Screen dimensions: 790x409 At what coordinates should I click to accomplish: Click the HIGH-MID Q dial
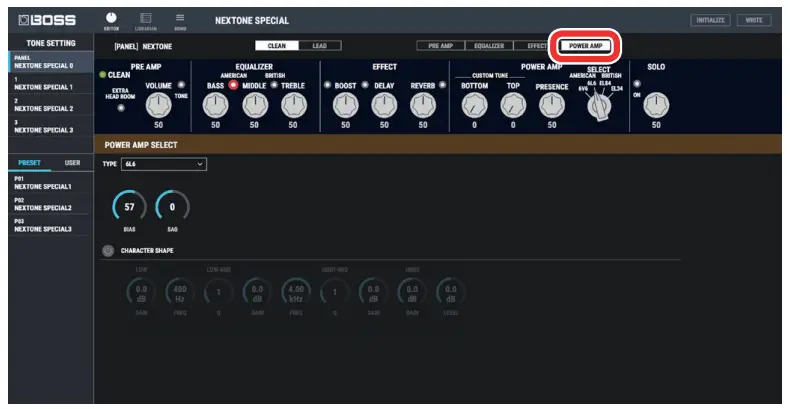335,292
